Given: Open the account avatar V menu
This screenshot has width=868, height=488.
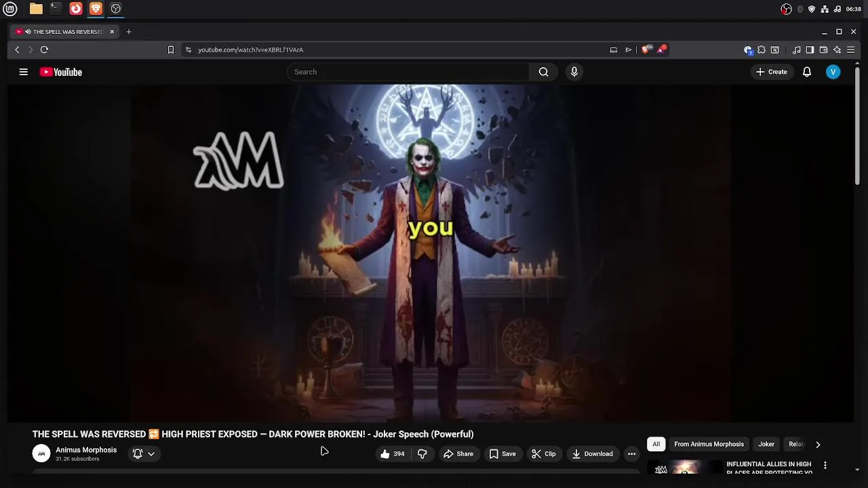Looking at the screenshot, I should pyautogui.click(x=833, y=72).
